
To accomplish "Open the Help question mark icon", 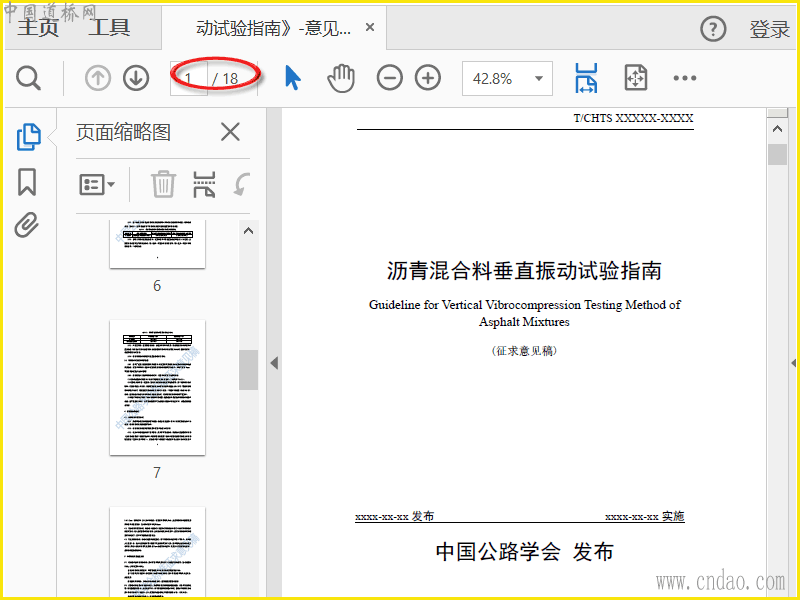I will click(x=713, y=29).
